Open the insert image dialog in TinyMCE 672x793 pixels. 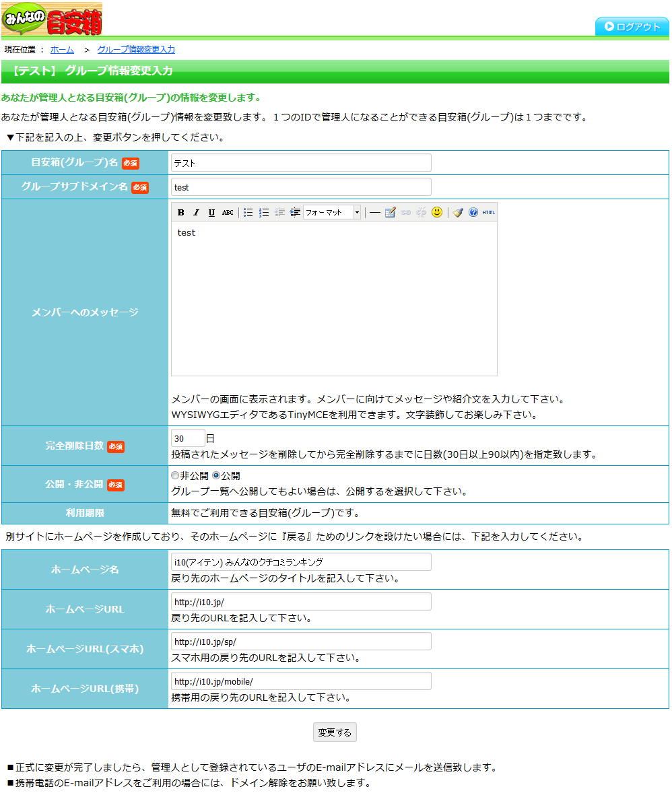(x=389, y=212)
